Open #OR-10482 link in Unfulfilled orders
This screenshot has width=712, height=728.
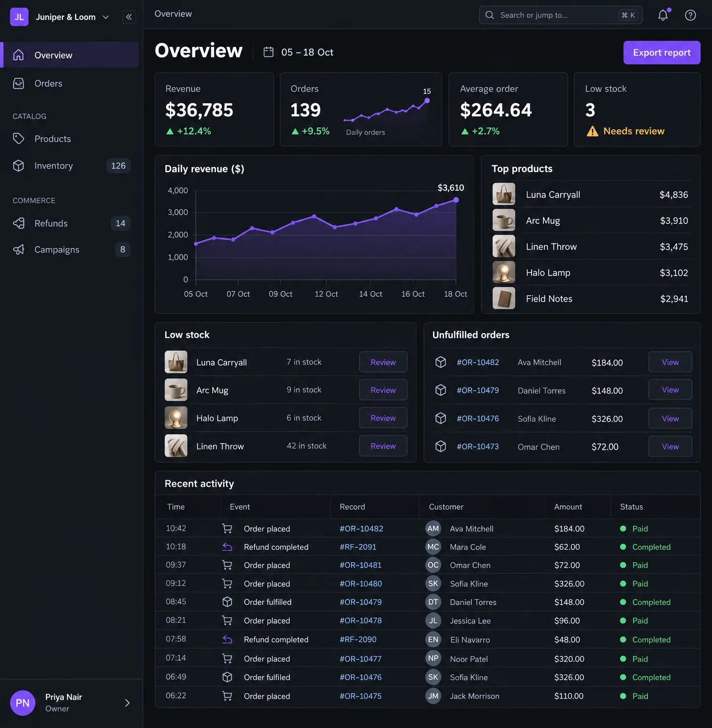click(x=478, y=362)
